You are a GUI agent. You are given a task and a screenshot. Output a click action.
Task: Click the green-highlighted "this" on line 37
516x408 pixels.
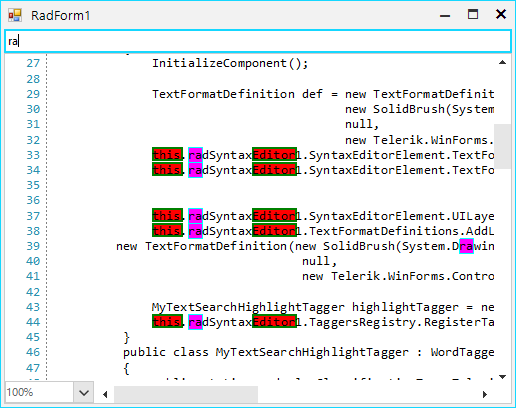167,216
